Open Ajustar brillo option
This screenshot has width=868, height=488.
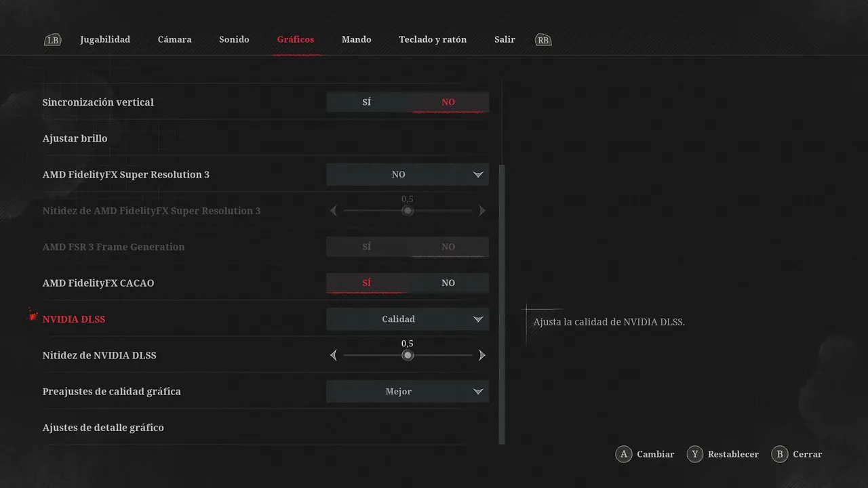tap(75, 138)
